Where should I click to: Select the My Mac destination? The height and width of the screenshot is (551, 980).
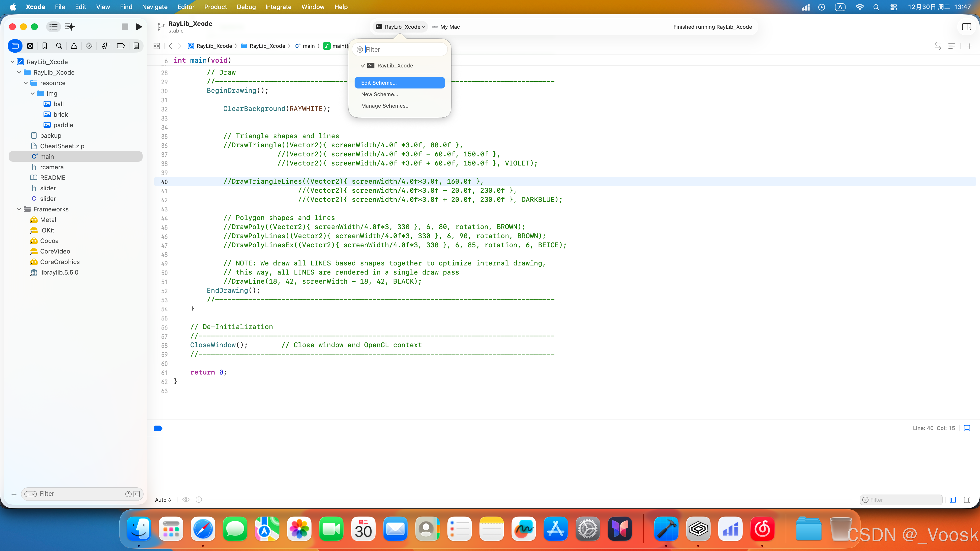[450, 27]
